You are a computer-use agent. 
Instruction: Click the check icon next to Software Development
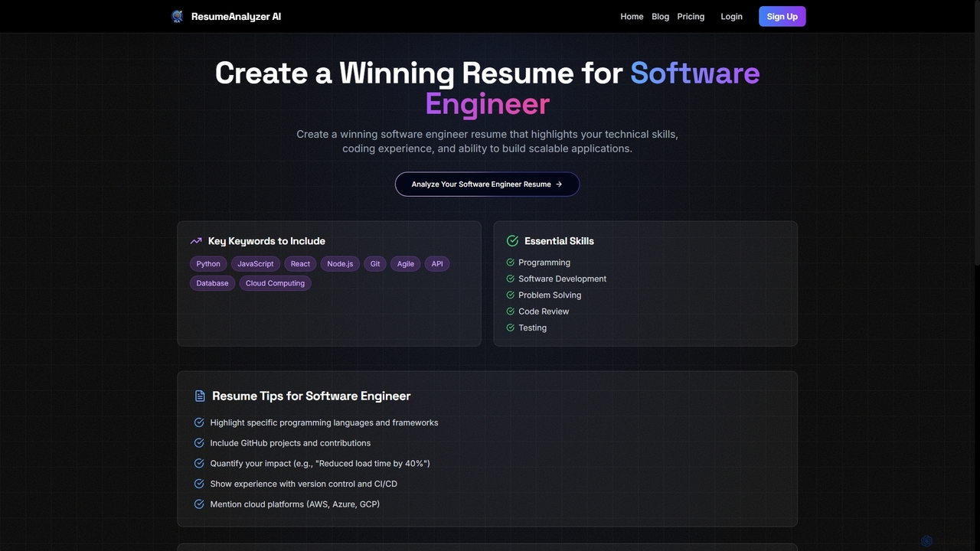(x=510, y=279)
